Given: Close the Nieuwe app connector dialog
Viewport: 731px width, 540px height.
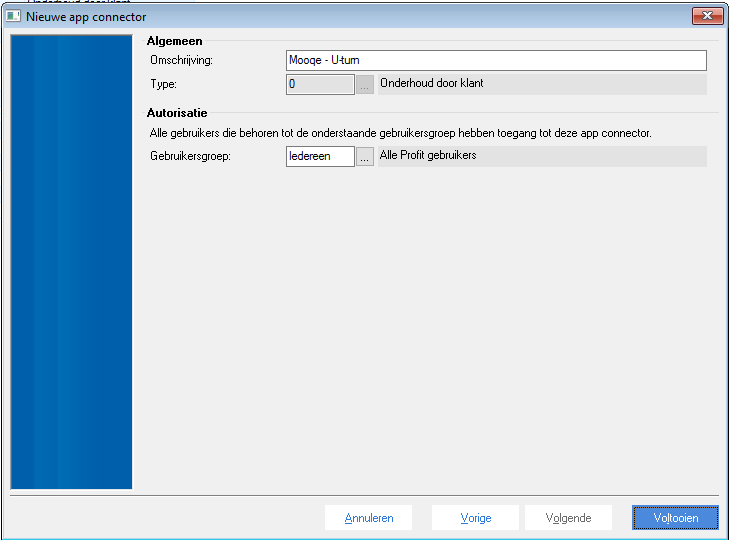Looking at the screenshot, I should [x=706, y=17].
